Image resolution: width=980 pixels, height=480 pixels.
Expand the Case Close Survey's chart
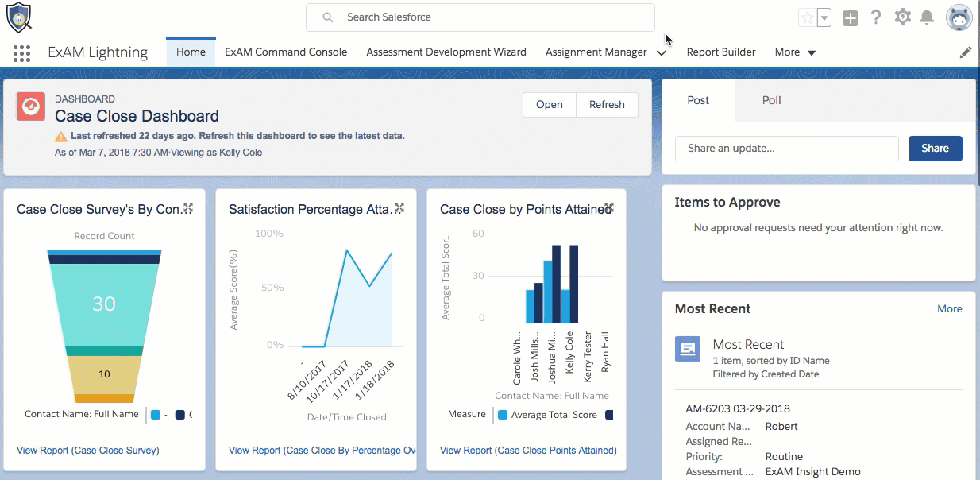coord(188,208)
